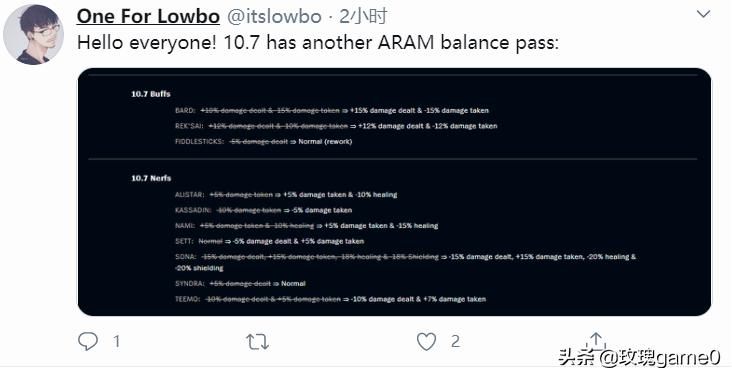Click the reply count number 1

(x=117, y=342)
